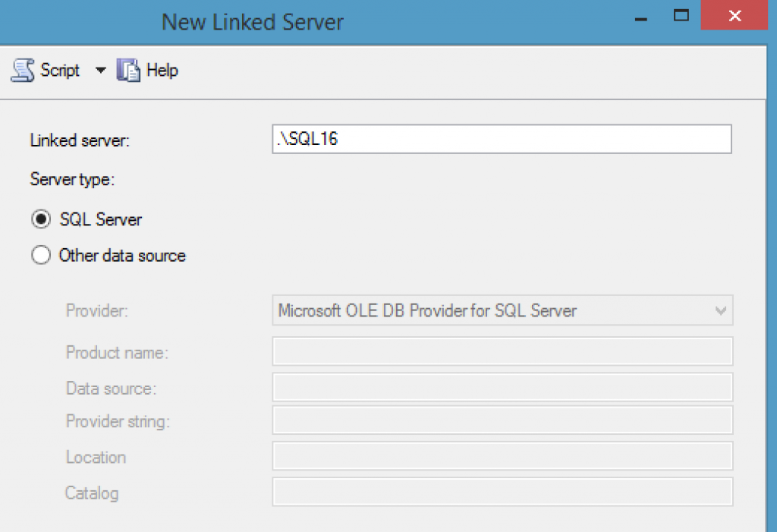Screen dimensions: 777x532
Task: Expand the OLE DB Provider list chevron
Action: click(719, 310)
